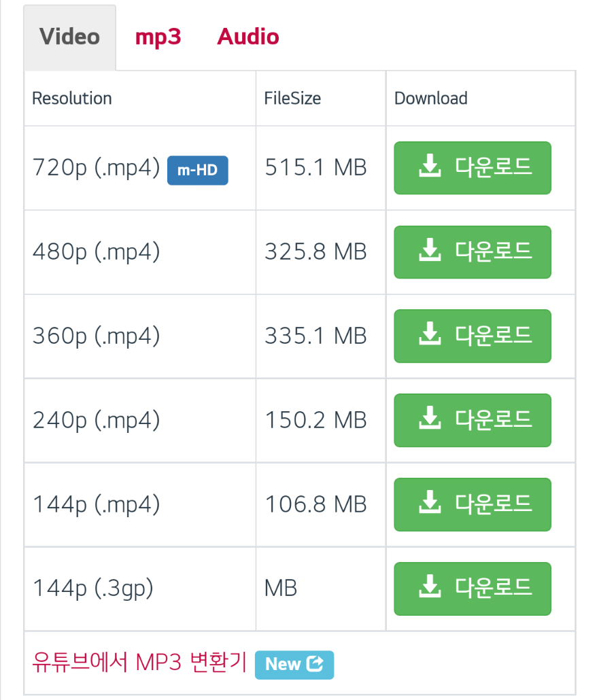Image resolution: width=599 pixels, height=700 pixels.
Task: Open the Audio tab
Action: 247,37
